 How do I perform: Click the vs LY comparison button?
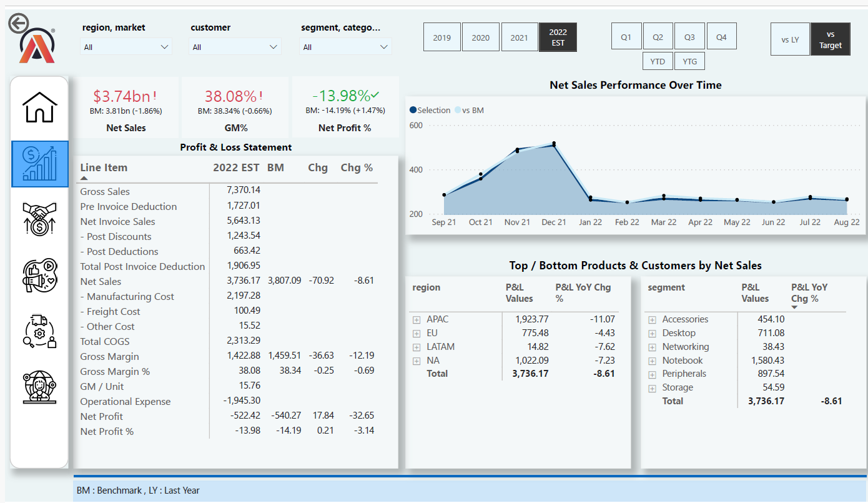point(791,39)
